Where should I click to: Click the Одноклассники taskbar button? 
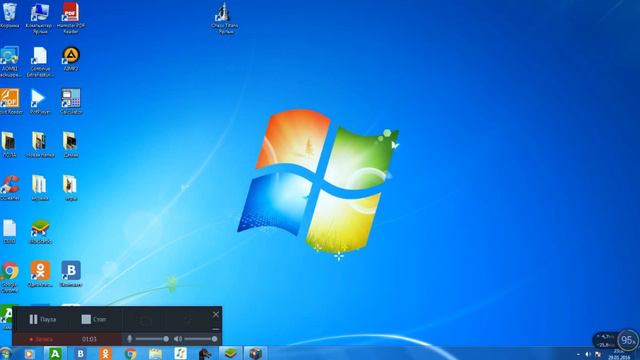[105, 353]
